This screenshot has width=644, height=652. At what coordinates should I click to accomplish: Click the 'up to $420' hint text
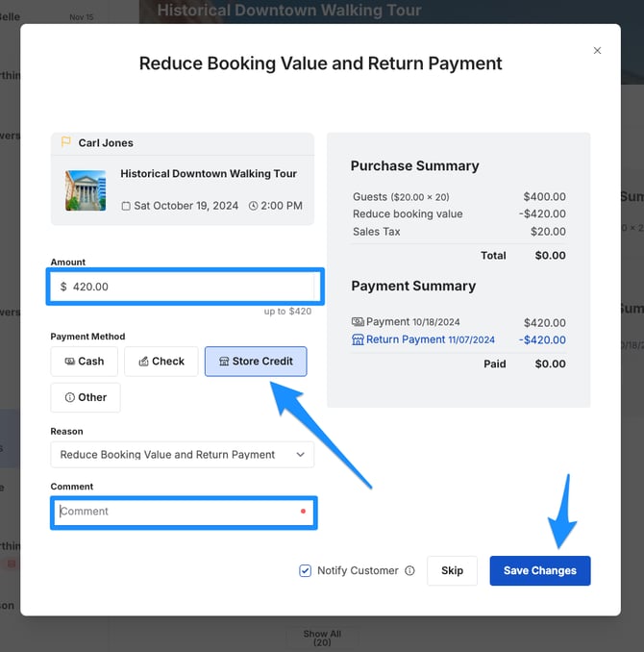click(x=287, y=311)
